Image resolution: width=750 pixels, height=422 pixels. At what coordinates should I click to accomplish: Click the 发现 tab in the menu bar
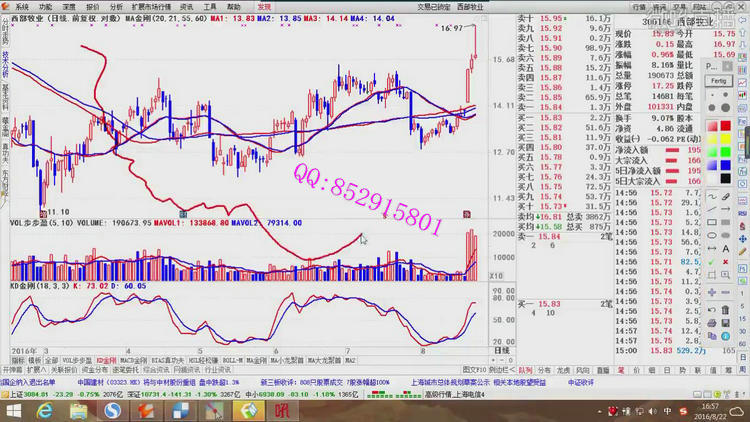[x=263, y=5]
